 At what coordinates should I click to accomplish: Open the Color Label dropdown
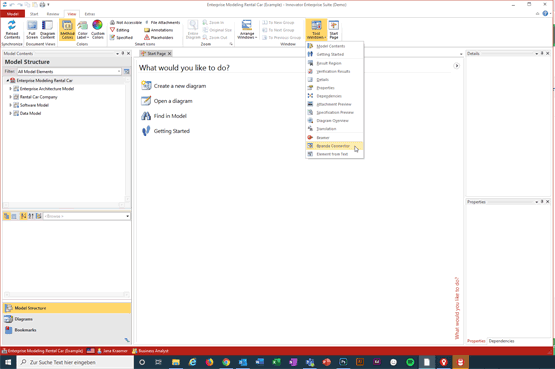pos(82,29)
